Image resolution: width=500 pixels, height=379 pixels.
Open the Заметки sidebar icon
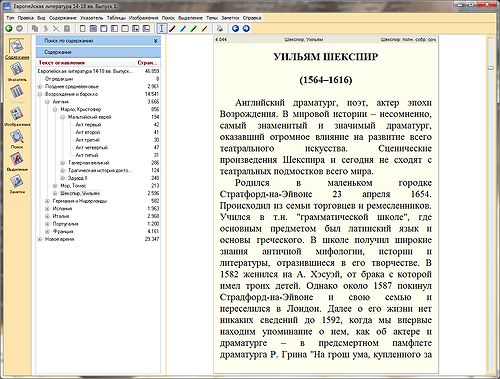click(x=17, y=182)
